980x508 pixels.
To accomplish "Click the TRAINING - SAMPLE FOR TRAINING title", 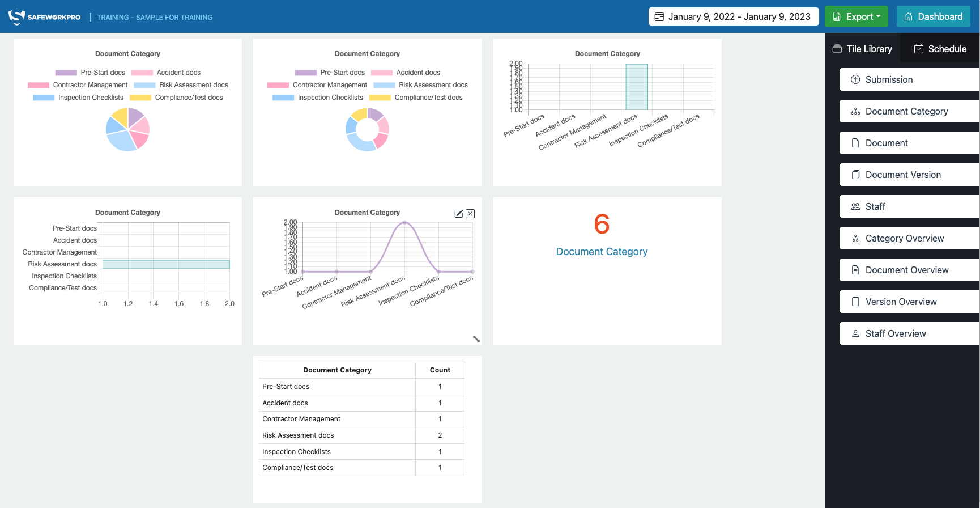I will [155, 18].
